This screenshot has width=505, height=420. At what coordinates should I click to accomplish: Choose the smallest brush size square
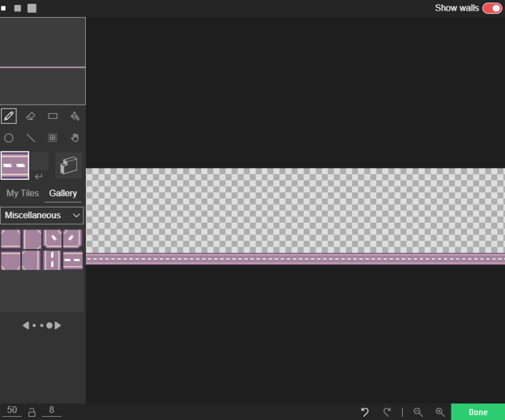tap(3, 8)
